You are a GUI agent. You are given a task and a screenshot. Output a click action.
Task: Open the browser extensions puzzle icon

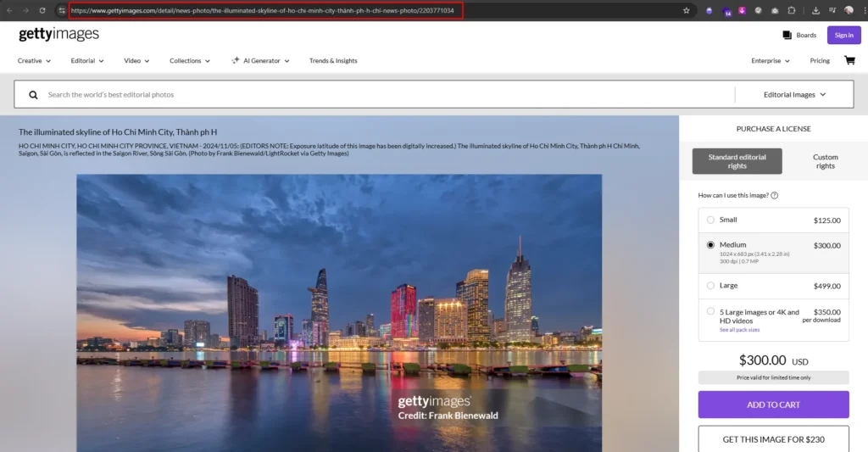click(791, 11)
